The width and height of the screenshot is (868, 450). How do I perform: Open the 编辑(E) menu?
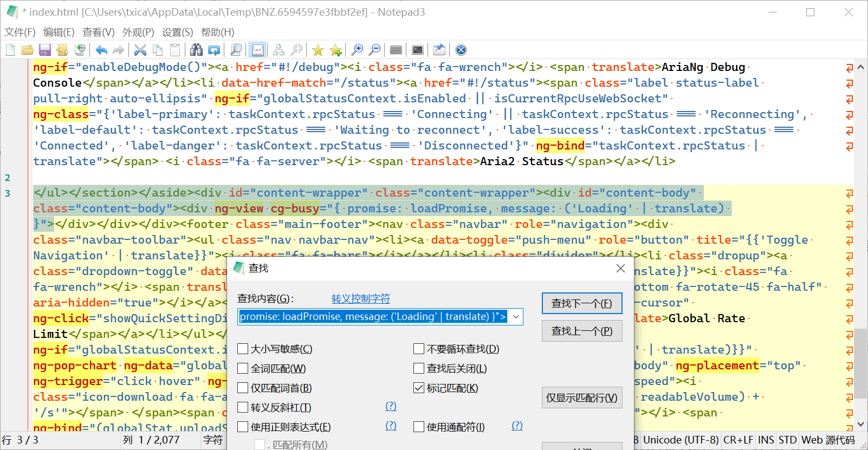(x=59, y=32)
